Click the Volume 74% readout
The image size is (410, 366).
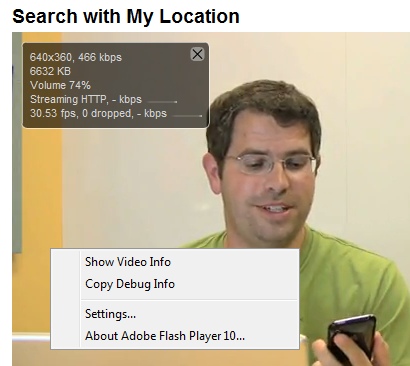click(x=60, y=85)
